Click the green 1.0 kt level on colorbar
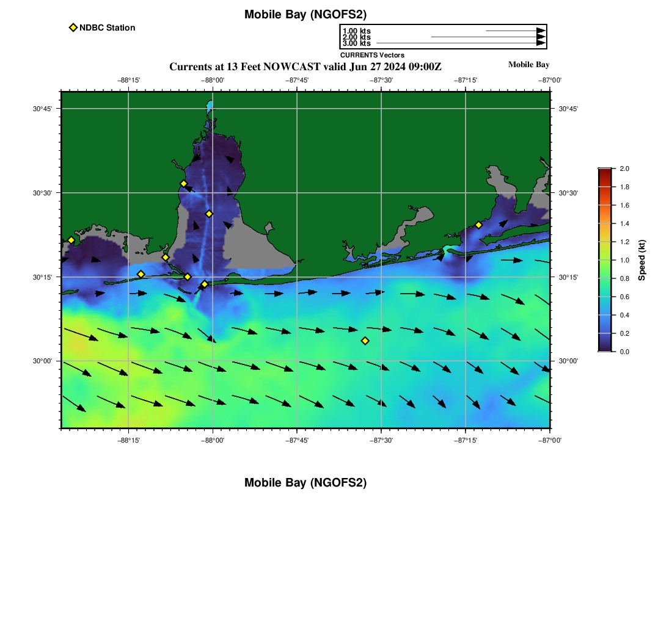This screenshot has height=641, width=672. tap(605, 260)
